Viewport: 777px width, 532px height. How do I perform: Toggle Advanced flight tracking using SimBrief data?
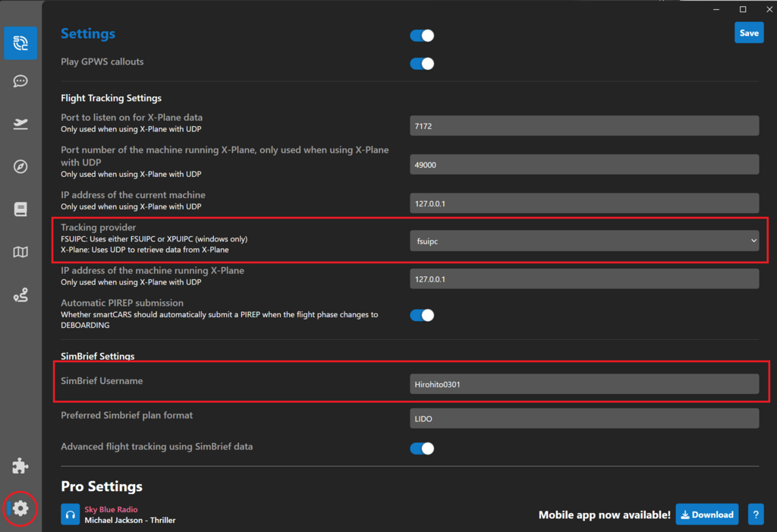(422, 449)
